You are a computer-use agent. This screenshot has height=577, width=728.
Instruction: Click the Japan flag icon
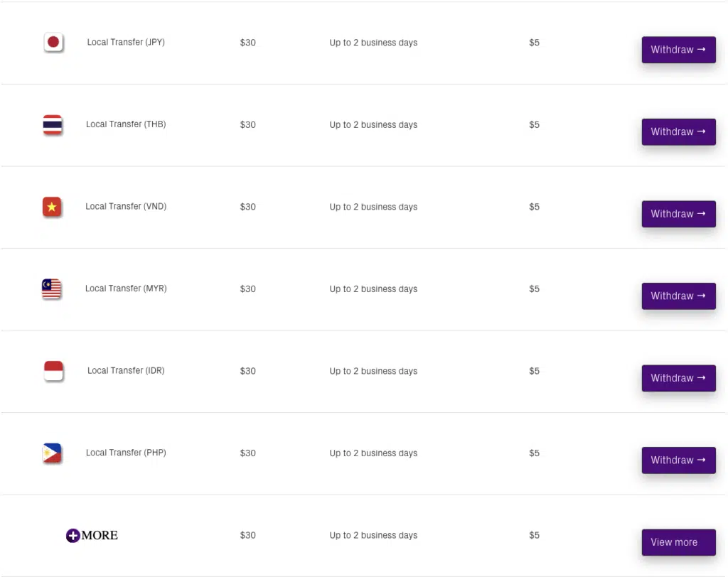(53, 42)
